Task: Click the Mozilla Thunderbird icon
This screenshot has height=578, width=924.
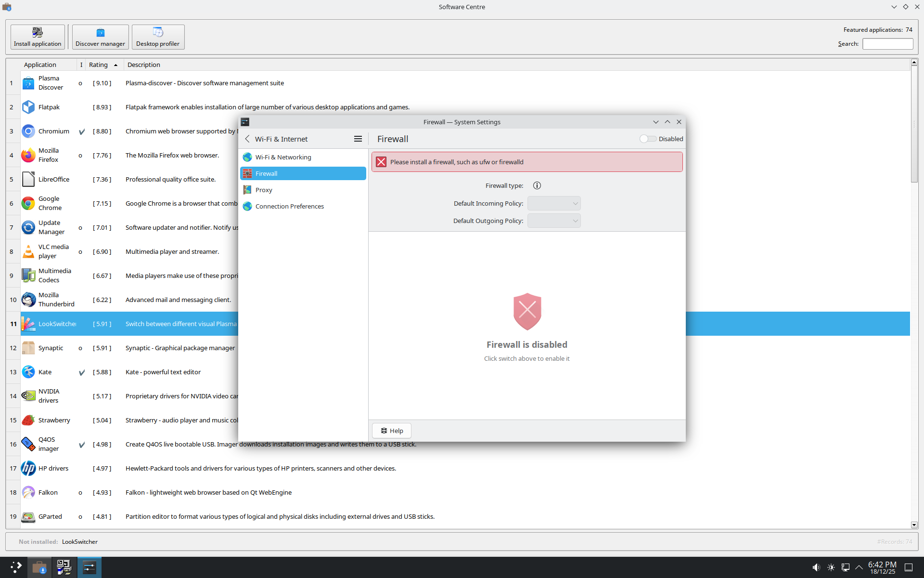Action: (x=28, y=300)
